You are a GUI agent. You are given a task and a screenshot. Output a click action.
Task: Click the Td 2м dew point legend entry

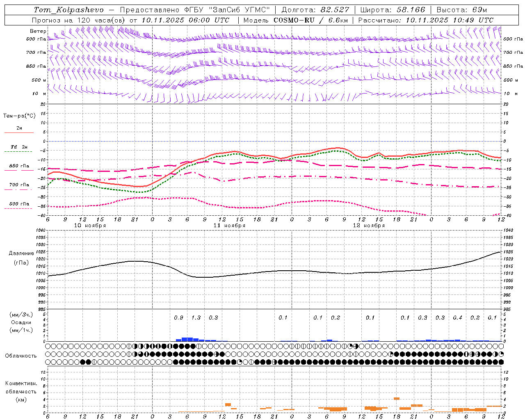point(19,147)
